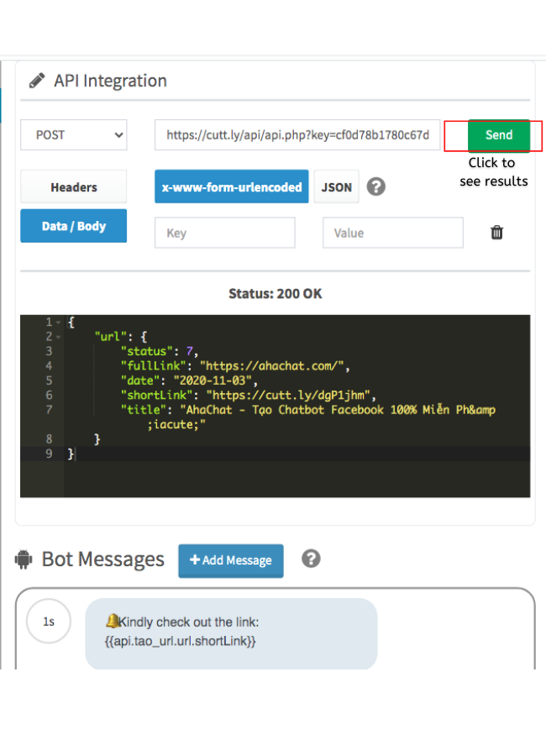
Task: Click the Status: 200 OK text
Action: [275, 294]
